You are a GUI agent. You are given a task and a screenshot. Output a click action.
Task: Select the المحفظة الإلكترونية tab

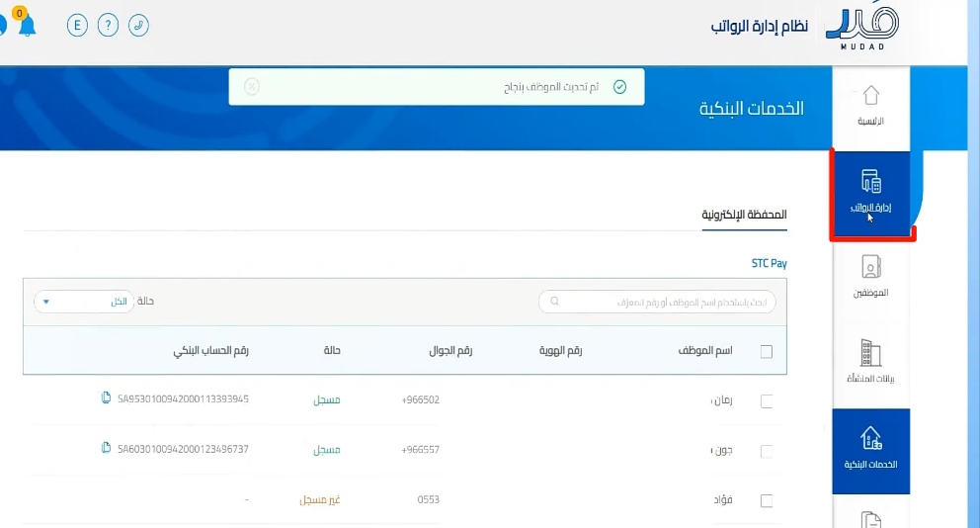click(744, 215)
